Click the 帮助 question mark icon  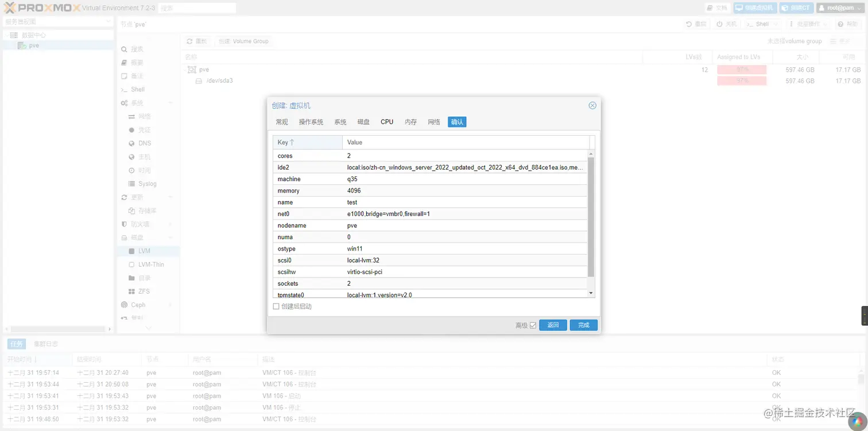[840, 24]
